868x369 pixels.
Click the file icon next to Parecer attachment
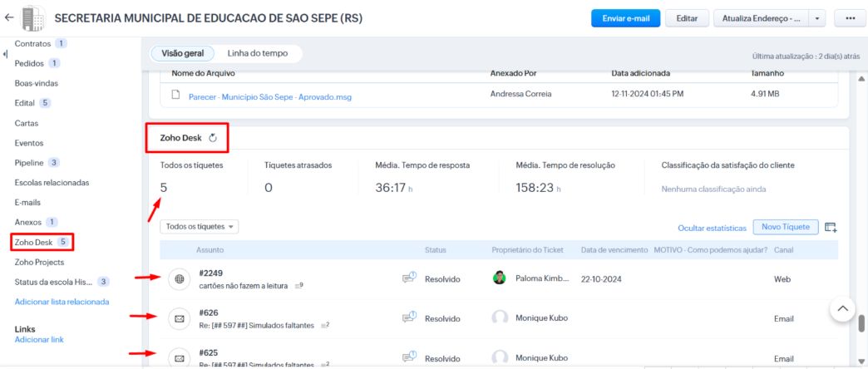(x=176, y=95)
